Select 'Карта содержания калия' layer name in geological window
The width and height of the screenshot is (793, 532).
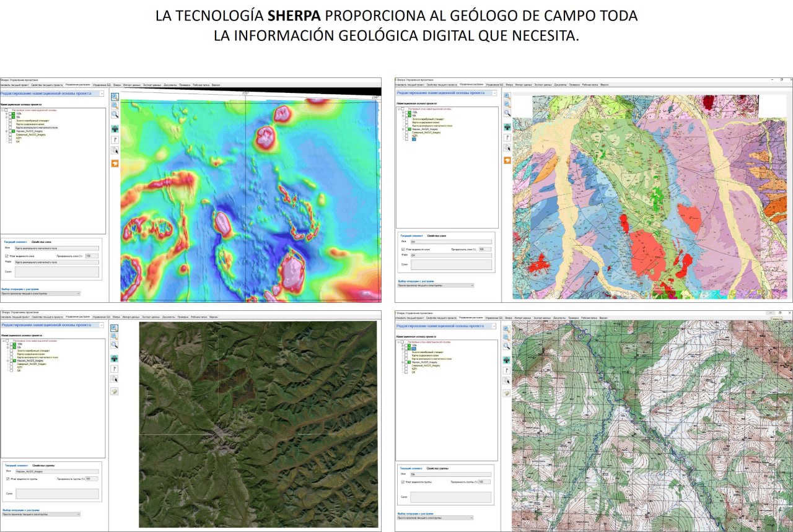pyautogui.click(x=426, y=122)
